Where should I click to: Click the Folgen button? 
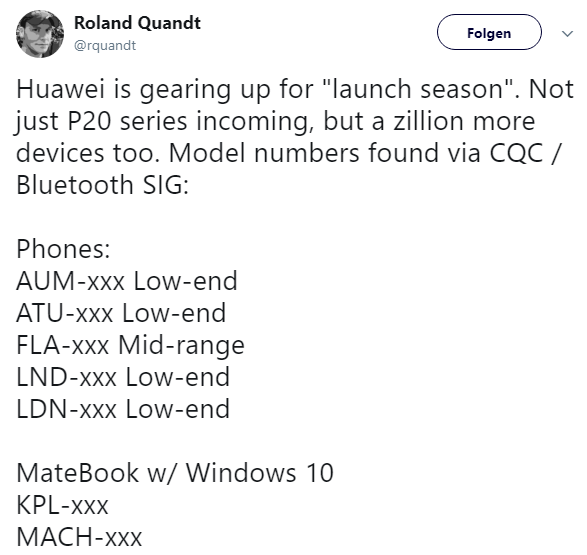tap(489, 33)
